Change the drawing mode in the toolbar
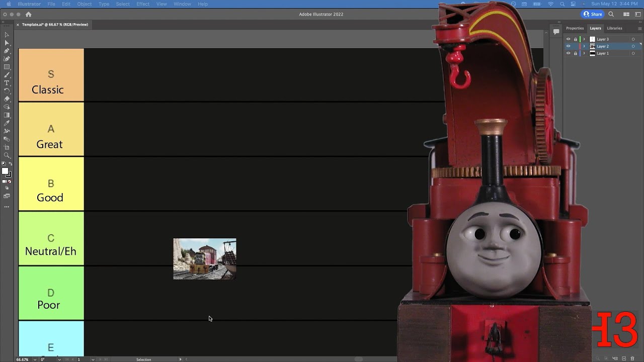The image size is (644, 362). [7, 188]
